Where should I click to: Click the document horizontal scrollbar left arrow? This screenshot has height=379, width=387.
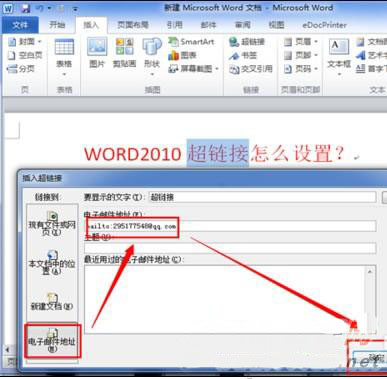point(7,349)
